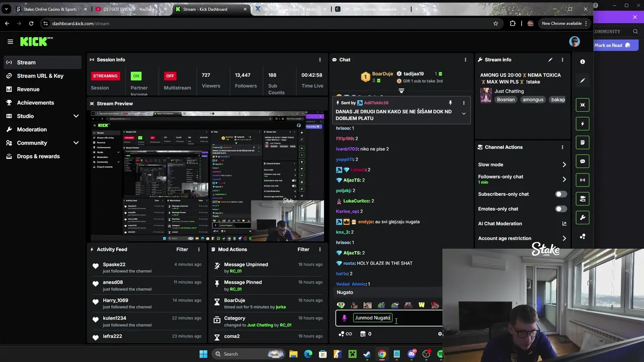Expand the Studio sidebar section
The width and height of the screenshot is (644, 362).
(x=76, y=116)
